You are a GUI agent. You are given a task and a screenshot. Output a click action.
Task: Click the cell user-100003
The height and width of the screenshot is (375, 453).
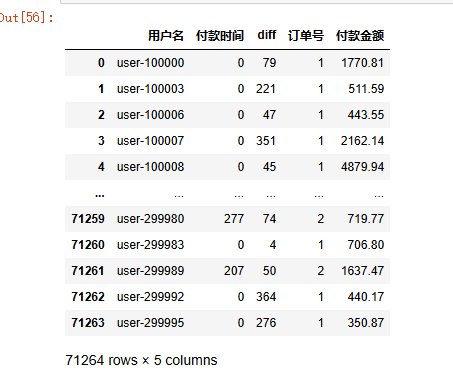(150, 89)
